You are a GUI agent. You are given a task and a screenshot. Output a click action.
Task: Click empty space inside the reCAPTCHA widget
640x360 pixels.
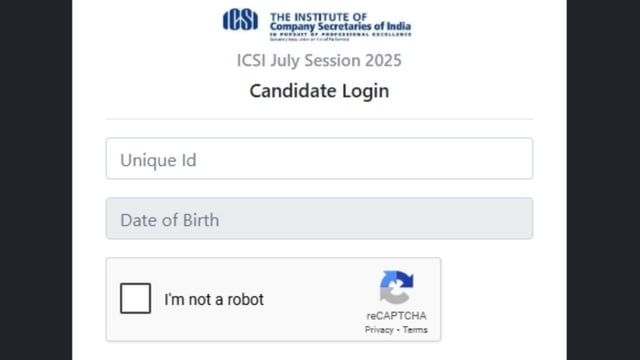click(314, 299)
